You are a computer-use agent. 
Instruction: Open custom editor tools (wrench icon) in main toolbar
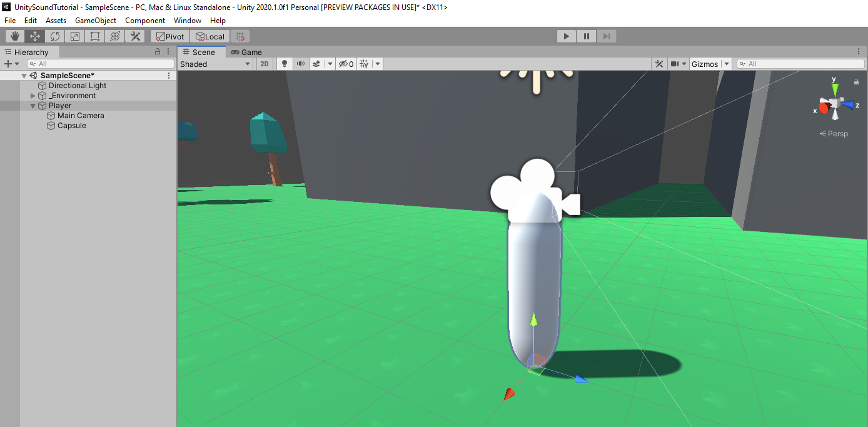(x=135, y=36)
